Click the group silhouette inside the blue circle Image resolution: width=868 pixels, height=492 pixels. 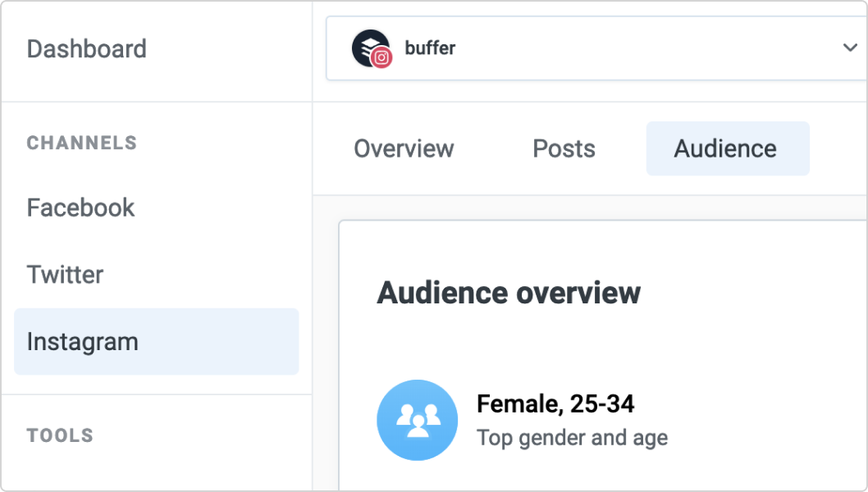[417, 420]
